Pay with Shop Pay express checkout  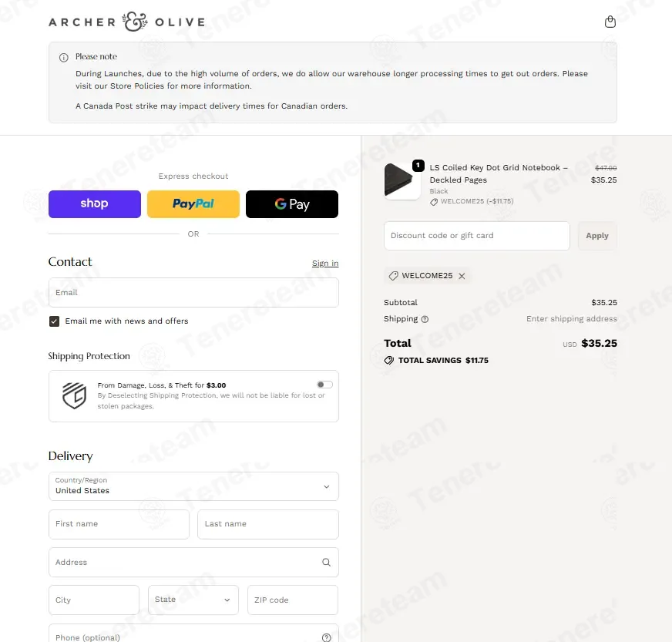click(95, 204)
